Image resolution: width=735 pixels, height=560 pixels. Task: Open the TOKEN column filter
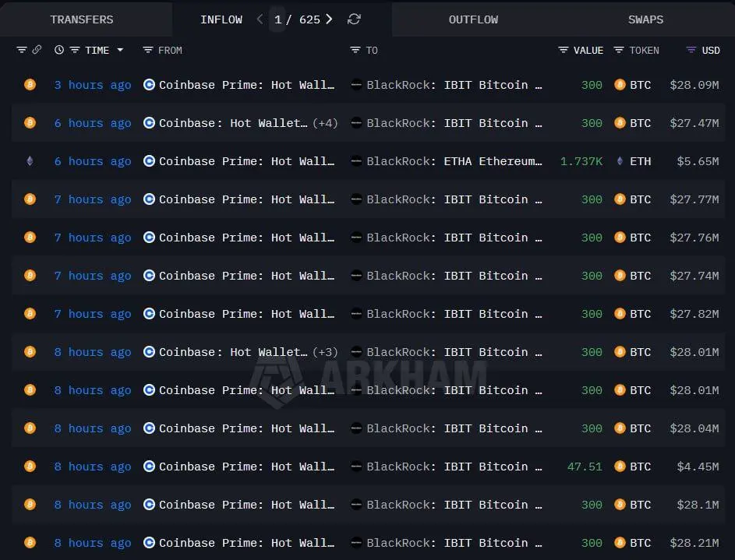[x=619, y=50]
